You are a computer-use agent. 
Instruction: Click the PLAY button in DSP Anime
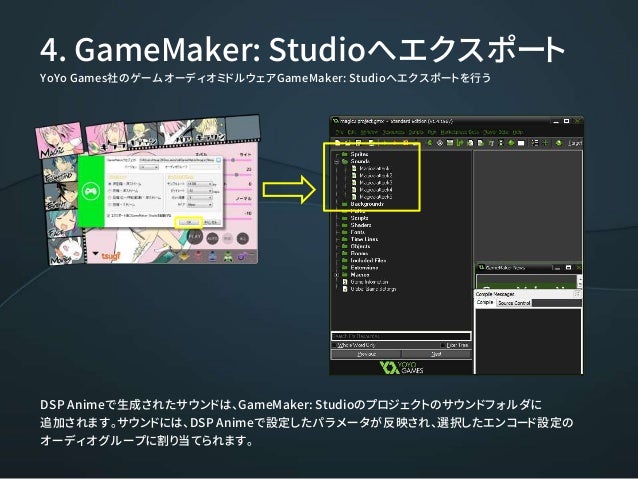[195, 237]
